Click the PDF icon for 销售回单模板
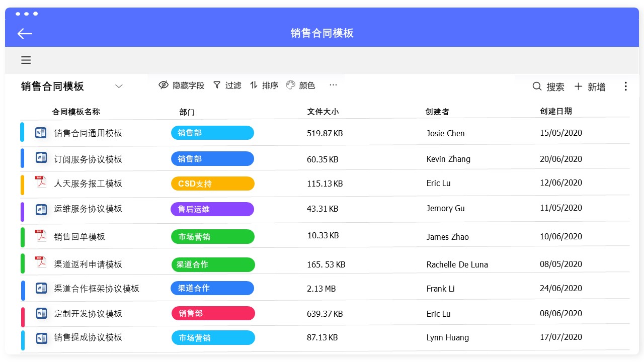Viewport: 644px width, 362px height. pyautogui.click(x=41, y=236)
